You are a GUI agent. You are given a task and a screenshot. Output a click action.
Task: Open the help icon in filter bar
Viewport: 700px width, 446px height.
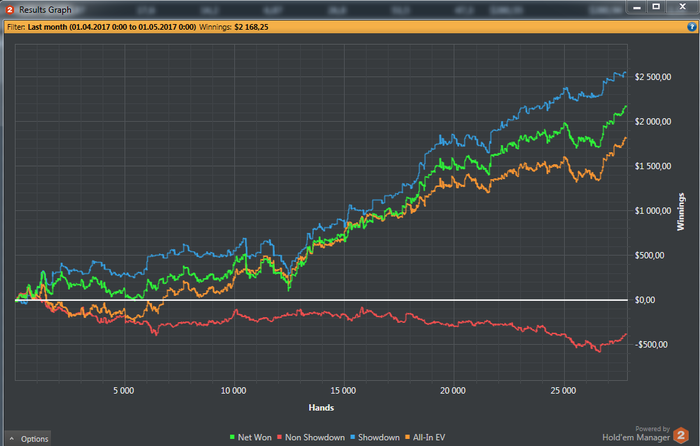(691, 27)
